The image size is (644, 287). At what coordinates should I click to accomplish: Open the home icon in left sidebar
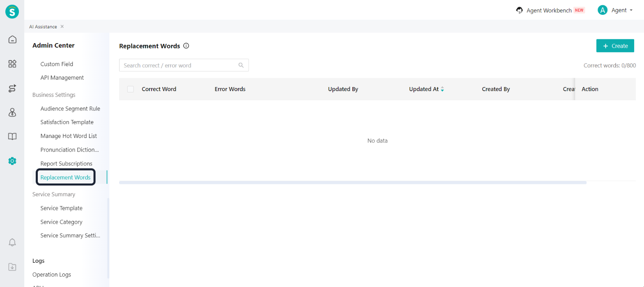pos(12,39)
